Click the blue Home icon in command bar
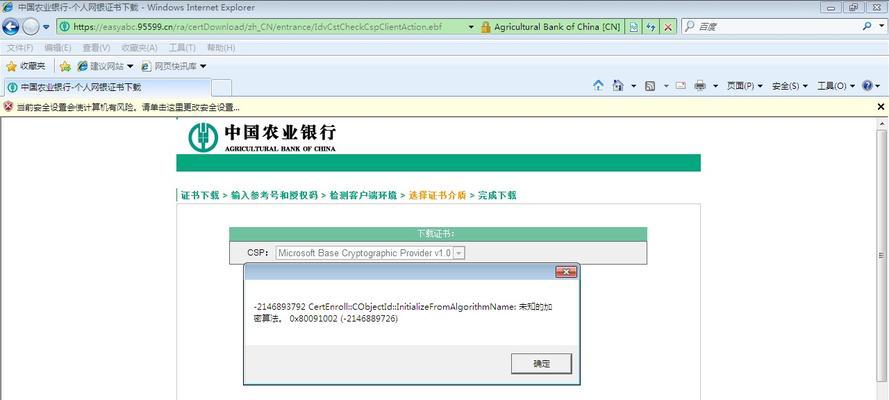 (598, 86)
